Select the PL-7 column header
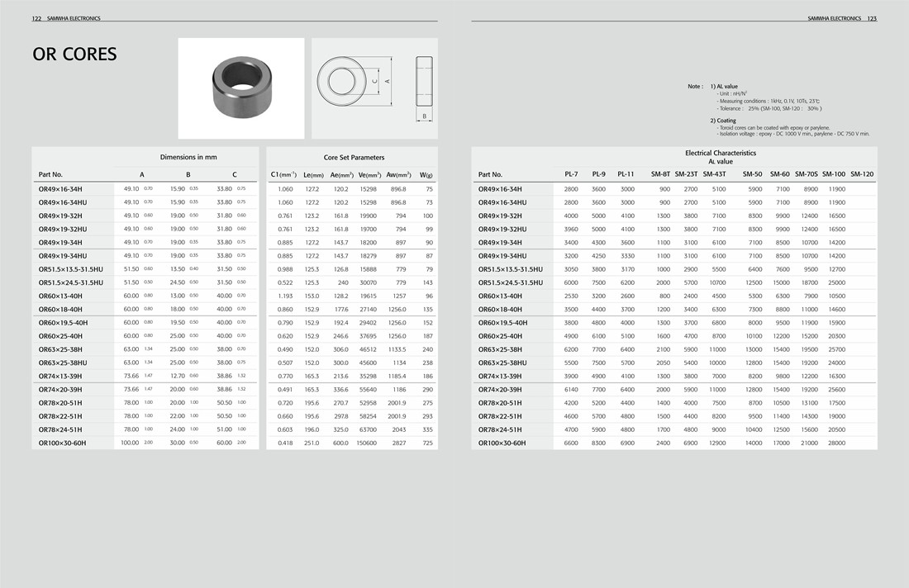This screenshot has width=909, height=588. 571,174
